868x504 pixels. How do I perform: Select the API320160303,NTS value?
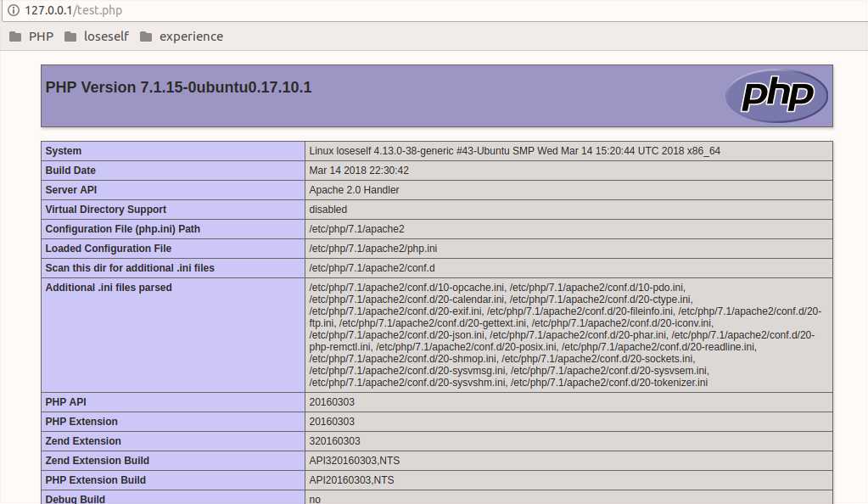coord(355,460)
